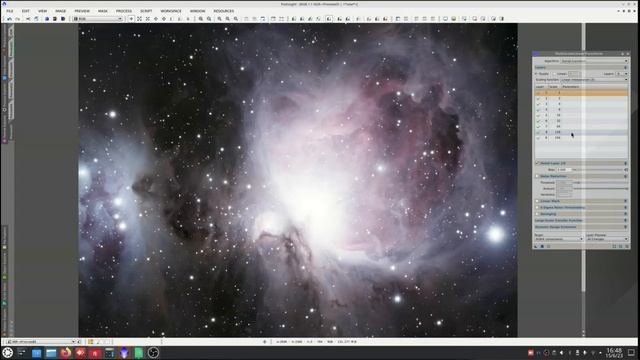This screenshot has height=360, width=640.
Task: Toggle the checkmark of residual R row
Action: tap(538, 138)
